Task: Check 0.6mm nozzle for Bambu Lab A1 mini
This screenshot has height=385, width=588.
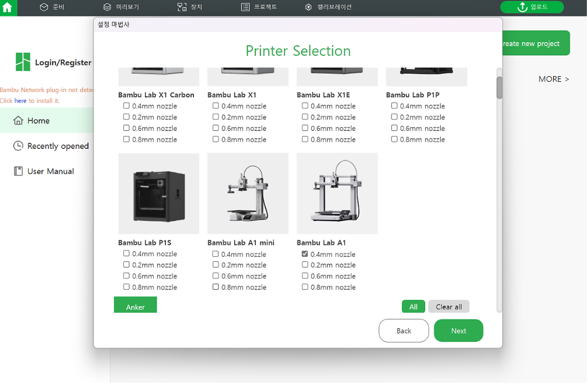Action: coord(216,276)
